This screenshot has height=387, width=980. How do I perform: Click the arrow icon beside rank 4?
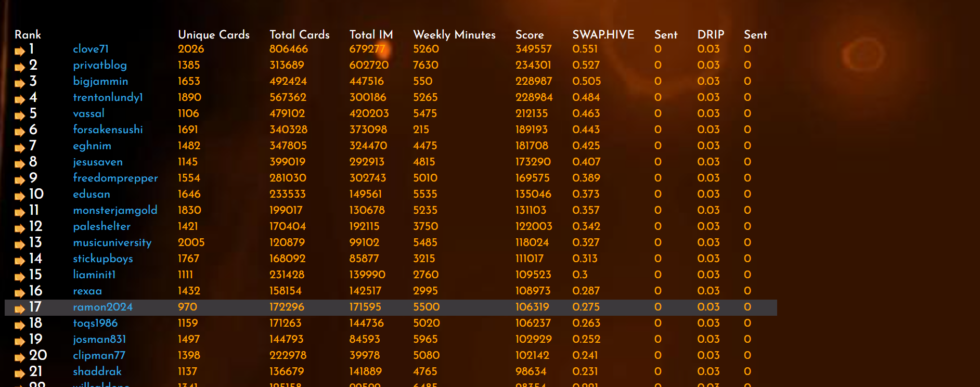point(20,100)
